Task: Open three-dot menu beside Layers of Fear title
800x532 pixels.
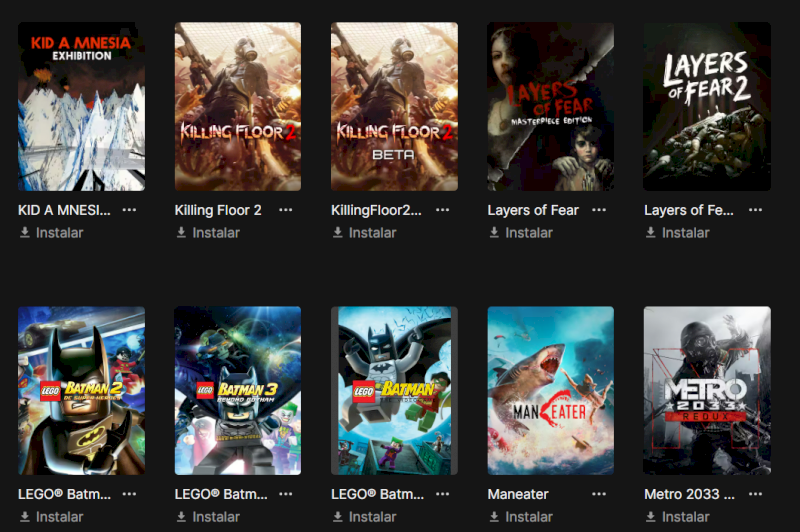Action: point(599,210)
